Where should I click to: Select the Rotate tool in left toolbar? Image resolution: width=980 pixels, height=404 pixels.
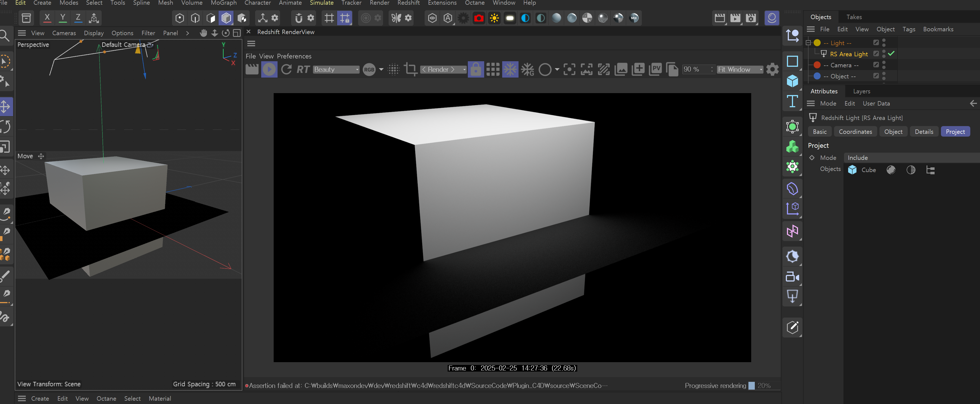point(5,127)
